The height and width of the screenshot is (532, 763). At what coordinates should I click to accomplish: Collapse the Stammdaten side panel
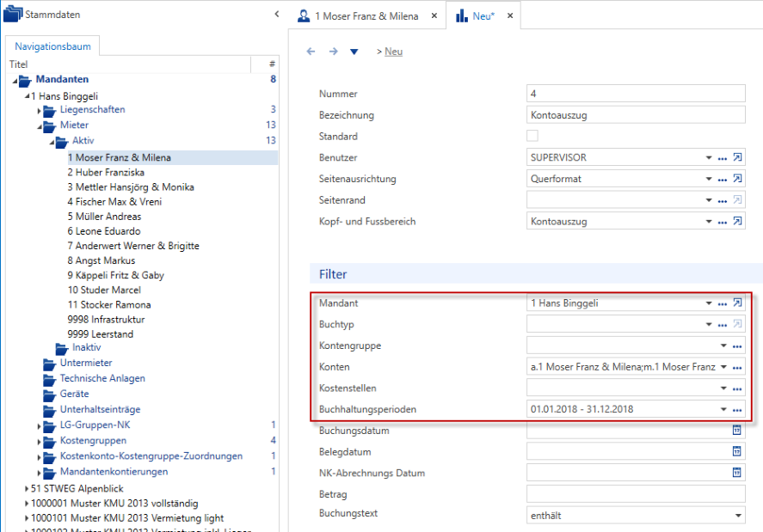point(277,14)
